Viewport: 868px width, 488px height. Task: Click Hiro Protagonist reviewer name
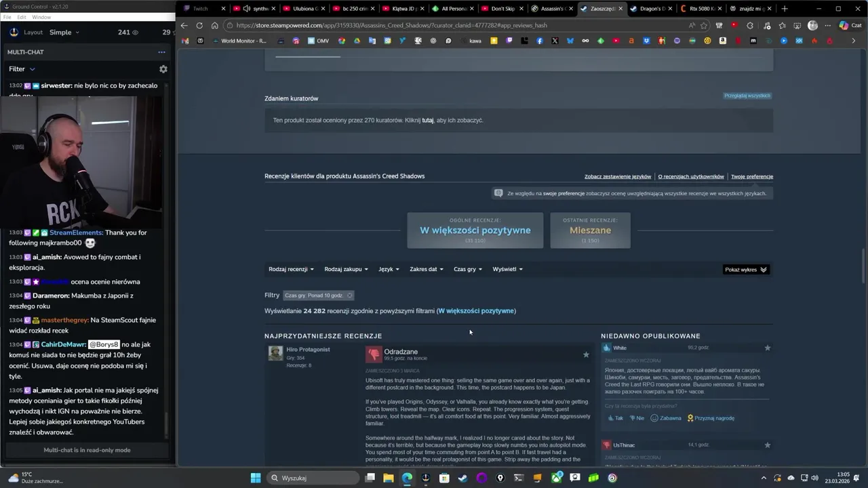click(x=308, y=349)
